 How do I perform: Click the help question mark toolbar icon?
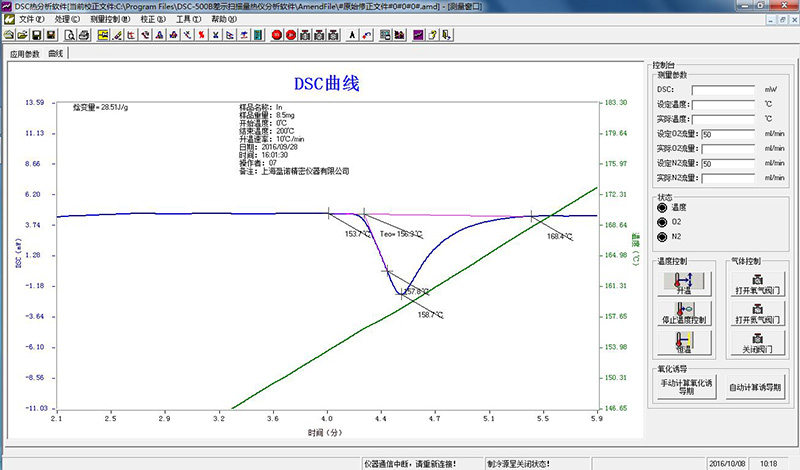[x=432, y=35]
